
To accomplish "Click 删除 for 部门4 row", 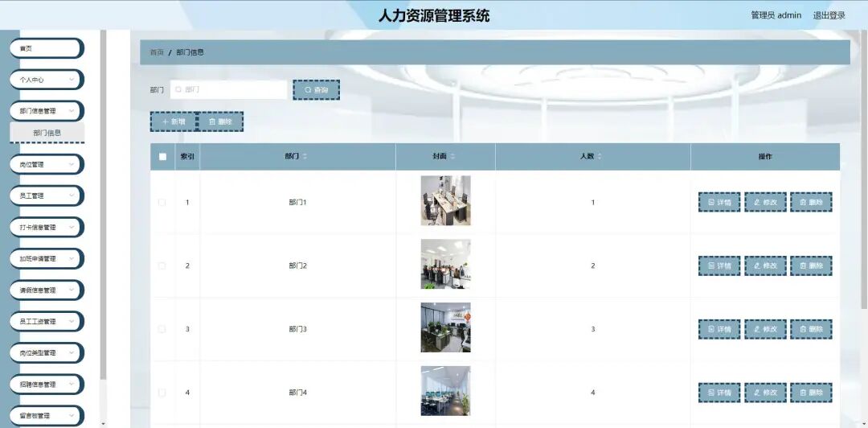I will (x=811, y=393).
